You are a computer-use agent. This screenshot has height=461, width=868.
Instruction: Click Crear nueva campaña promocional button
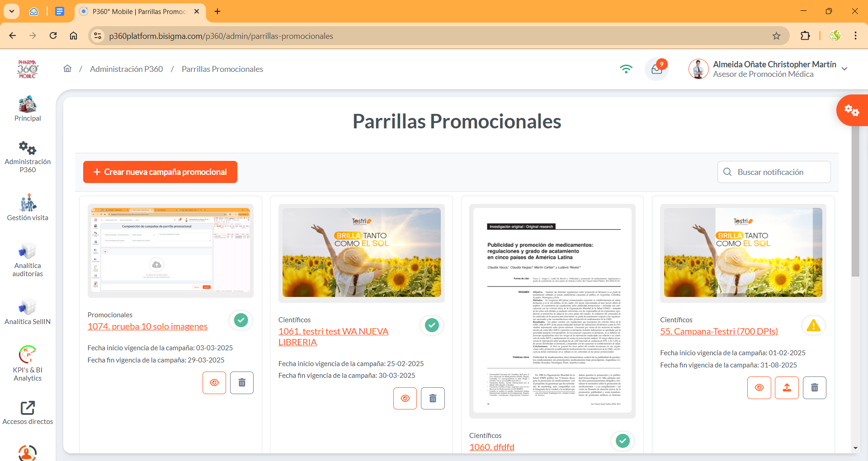coord(160,172)
